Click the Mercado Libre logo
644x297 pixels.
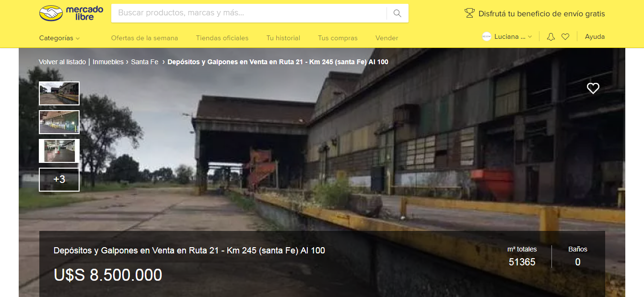71,13
